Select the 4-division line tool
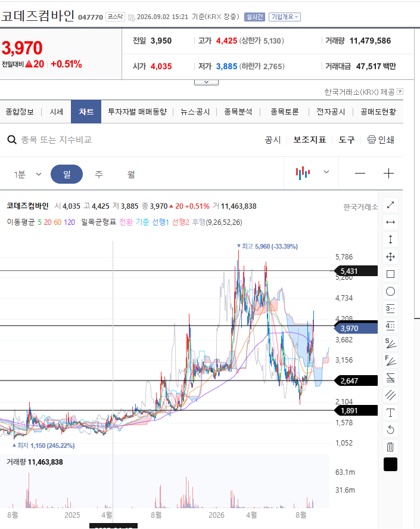420x529 pixels. click(x=390, y=326)
